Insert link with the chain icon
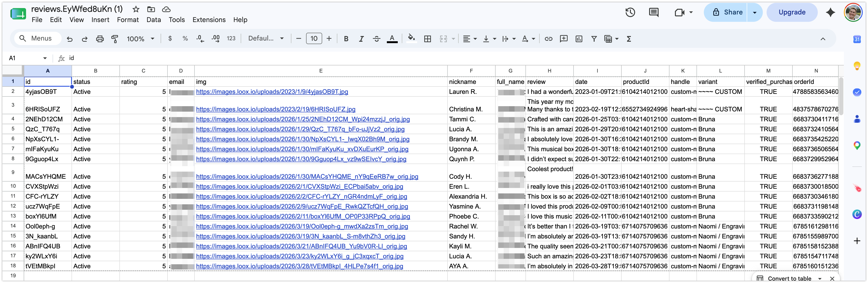Image resolution: width=868 pixels, height=283 pixels. pos(548,39)
